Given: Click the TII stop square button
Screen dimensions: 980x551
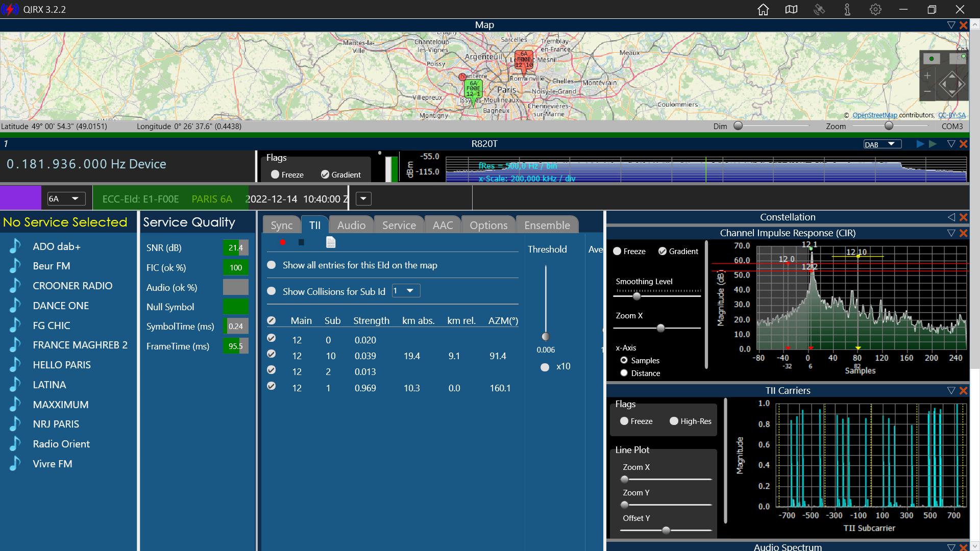Looking at the screenshot, I should [301, 242].
